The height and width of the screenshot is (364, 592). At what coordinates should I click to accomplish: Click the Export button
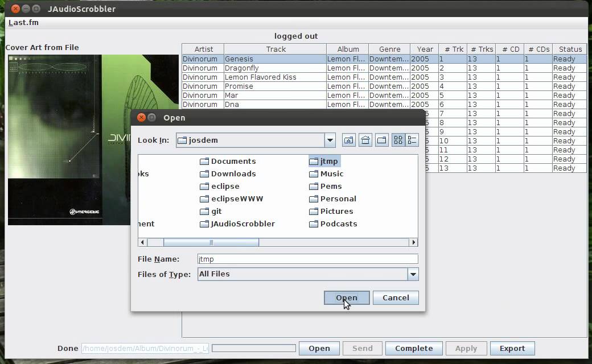(512, 348)
